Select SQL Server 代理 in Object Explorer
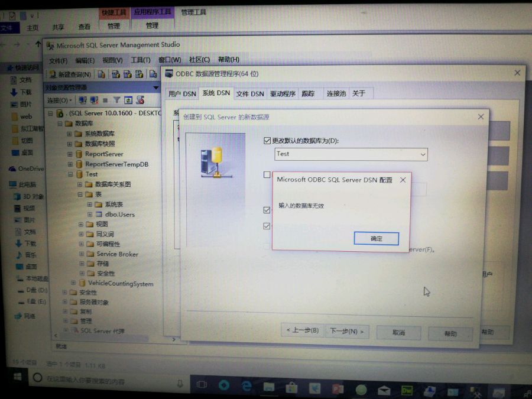Image resolution: width=532 pixels, height=399 pixels. coord(102,331)
